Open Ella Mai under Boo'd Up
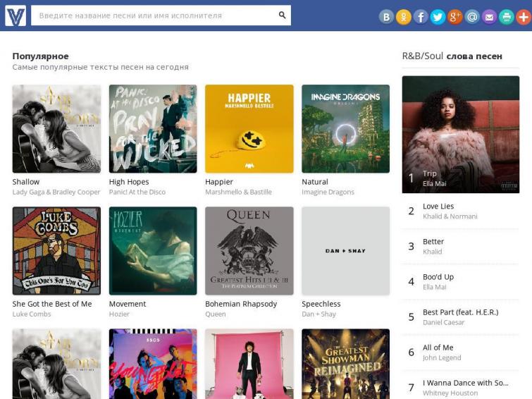 point(434,287)
